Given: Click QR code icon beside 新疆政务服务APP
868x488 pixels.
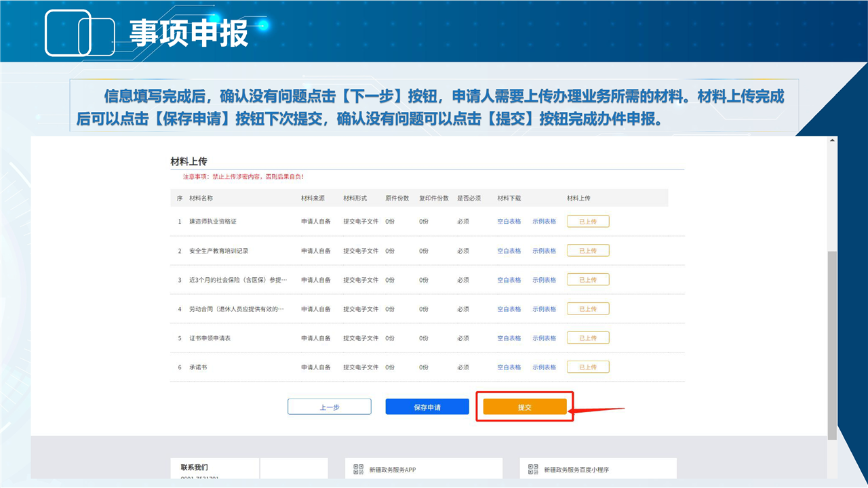Looking at the screenshot, I should 359,469.
